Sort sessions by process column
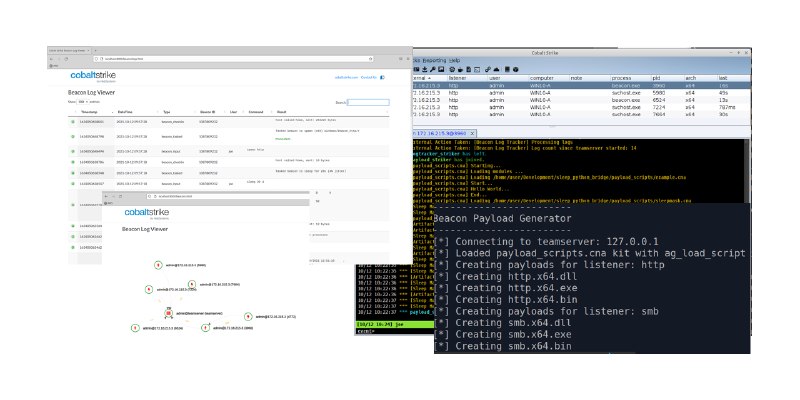800x400 pixels. coord(630,78)
